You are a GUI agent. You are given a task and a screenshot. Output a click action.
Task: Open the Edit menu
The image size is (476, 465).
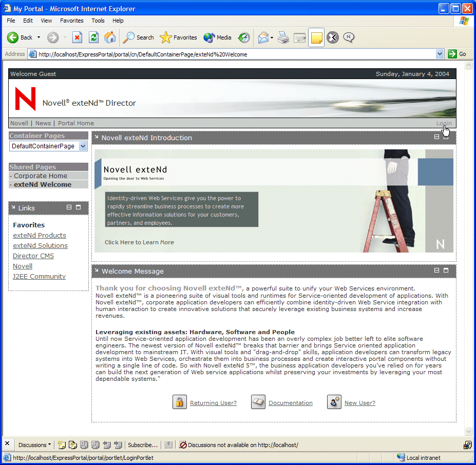[28, 21]
